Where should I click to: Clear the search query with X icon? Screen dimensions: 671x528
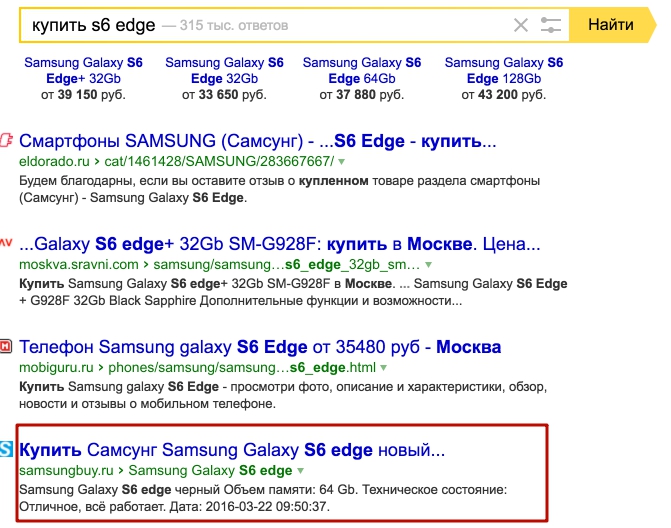[x=521, y=26]
